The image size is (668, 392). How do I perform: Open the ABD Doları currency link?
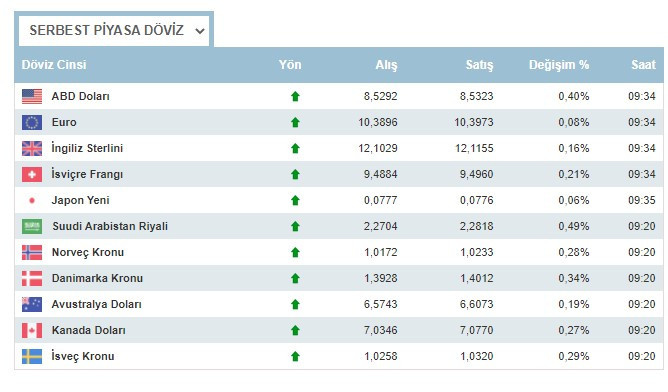[81, 96]
